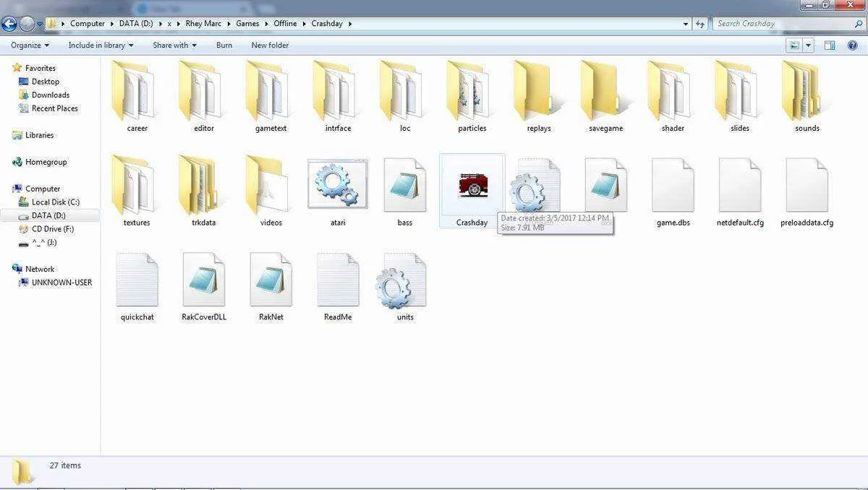Click the refresh button beside address bar
This screenshot has width=868, height=490.
pos(700,23)
